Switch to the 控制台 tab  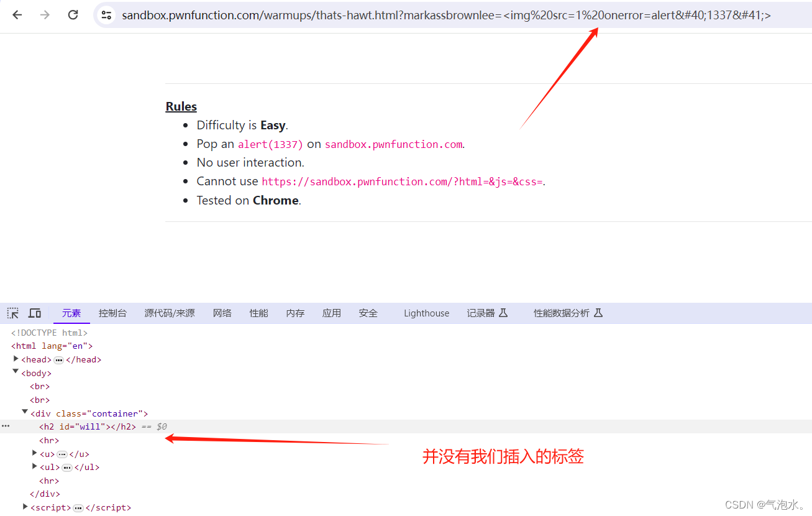112,313
